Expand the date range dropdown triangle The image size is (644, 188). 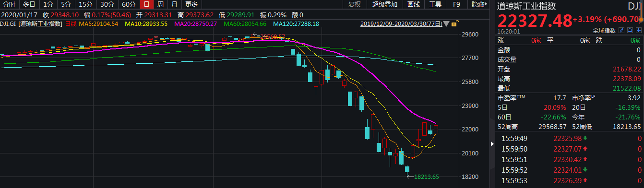tap(447, 24)
